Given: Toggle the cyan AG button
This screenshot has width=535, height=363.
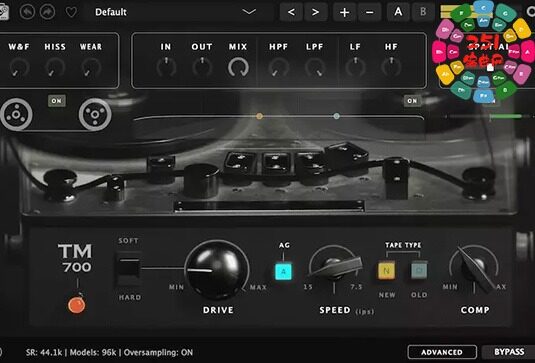Looking at the screenshot, I should 284,271.
